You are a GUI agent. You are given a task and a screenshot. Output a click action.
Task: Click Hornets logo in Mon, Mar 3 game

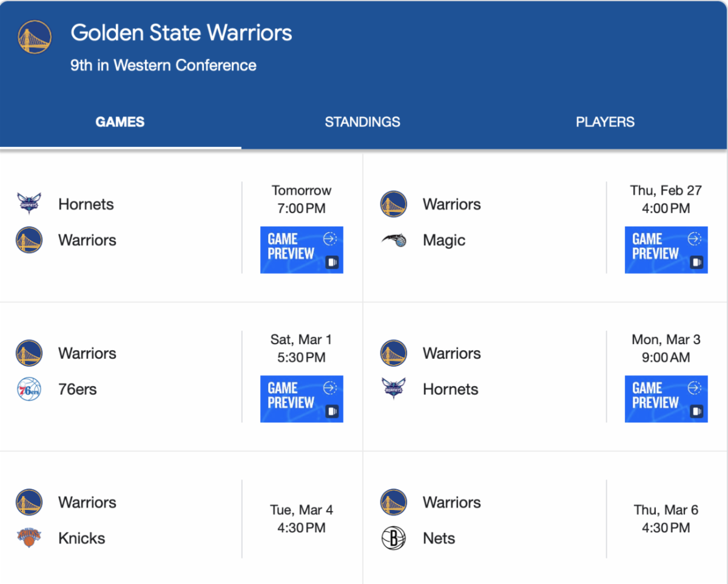coord(393,389)
